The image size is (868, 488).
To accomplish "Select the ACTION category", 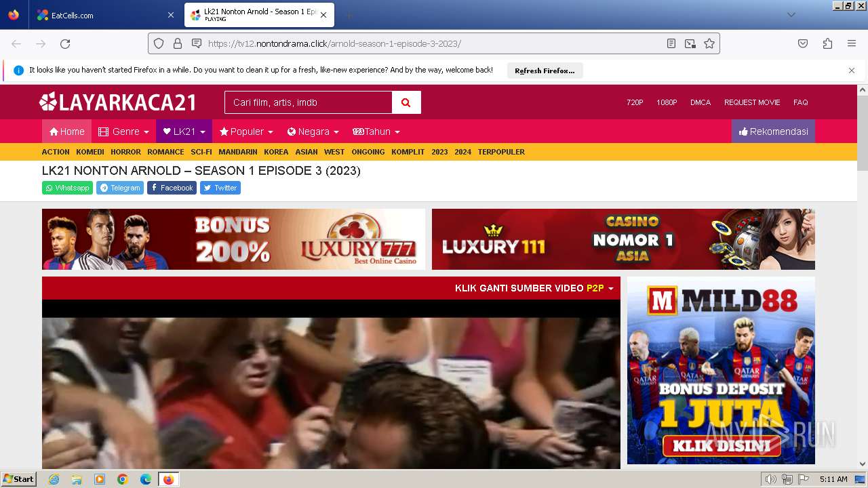I will tap(56, 152).
